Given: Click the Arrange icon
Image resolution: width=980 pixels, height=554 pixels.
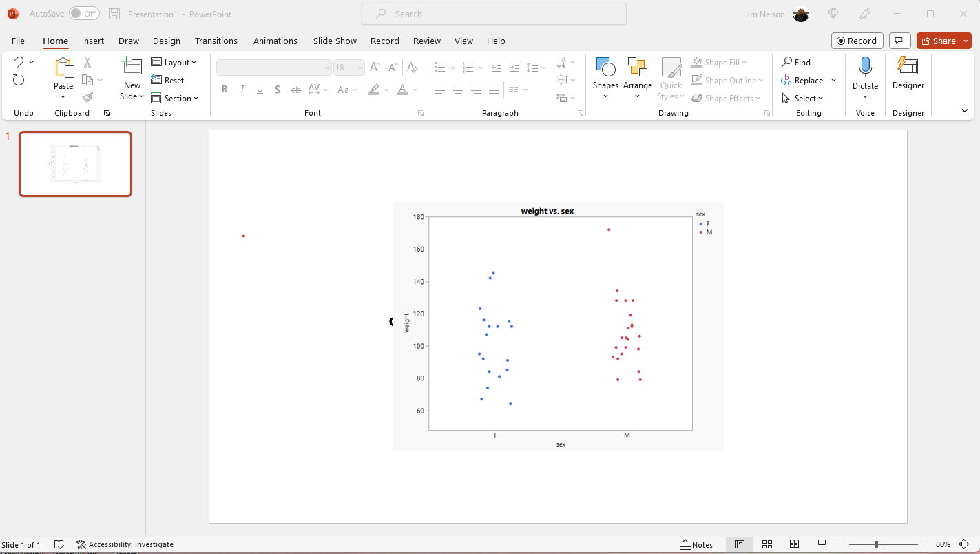Looking at the screenshot, I should 637,71.
